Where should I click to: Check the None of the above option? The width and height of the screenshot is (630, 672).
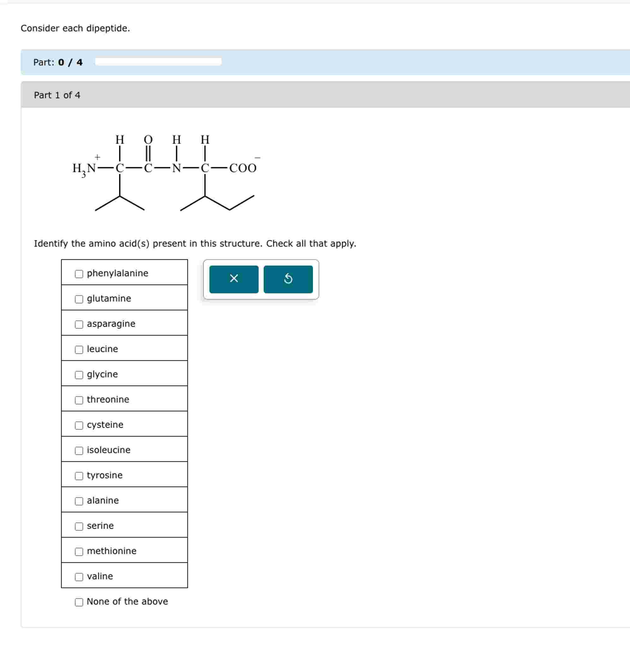[x=79, y=602]
